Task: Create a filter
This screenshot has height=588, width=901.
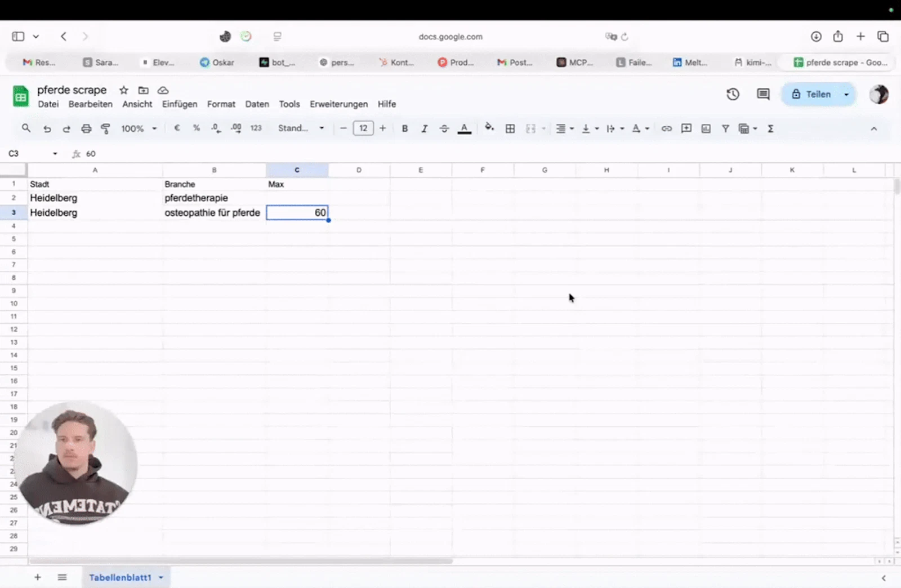Action: click(725, 128)
